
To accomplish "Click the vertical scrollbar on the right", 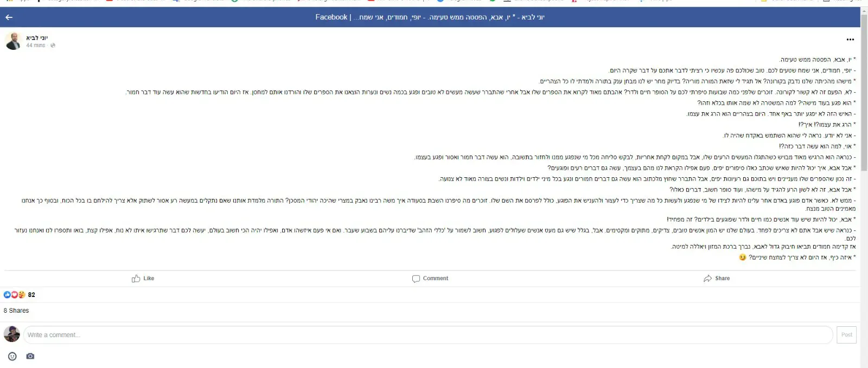I will pyautogui.click(x=864, y=92).
